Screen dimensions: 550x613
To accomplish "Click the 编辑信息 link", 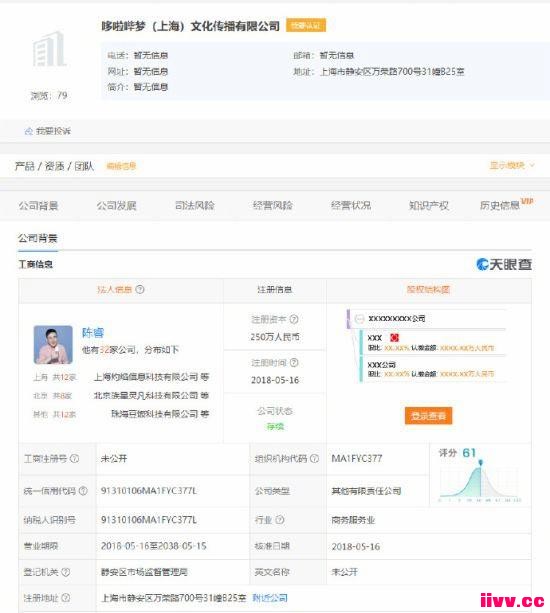I will coord(121,166).
